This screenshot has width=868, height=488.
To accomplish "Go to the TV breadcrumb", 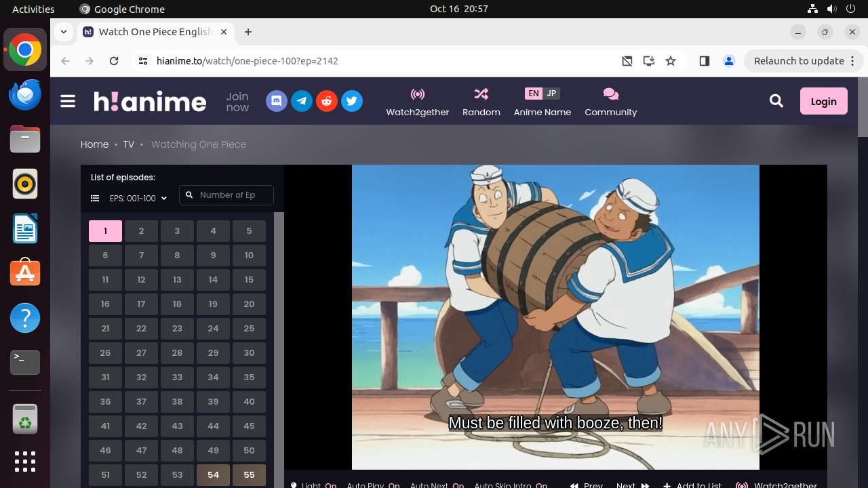I will point(129,144).
